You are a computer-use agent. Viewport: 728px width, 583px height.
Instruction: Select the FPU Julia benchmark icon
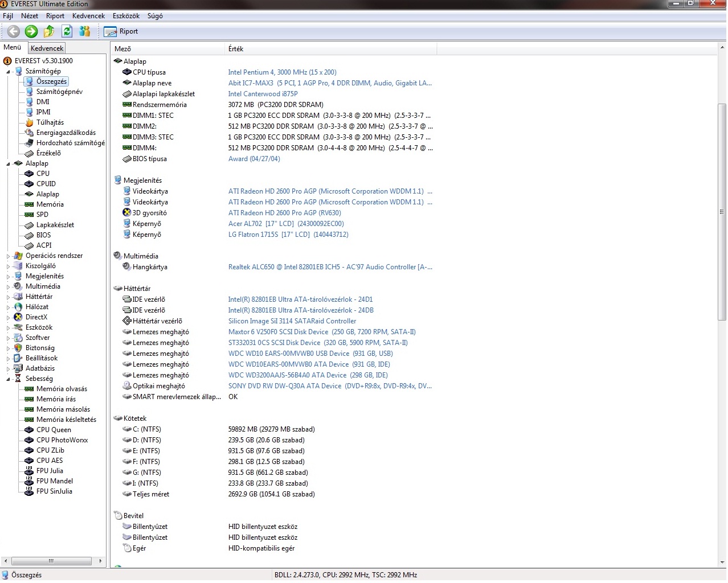[29, 471]
